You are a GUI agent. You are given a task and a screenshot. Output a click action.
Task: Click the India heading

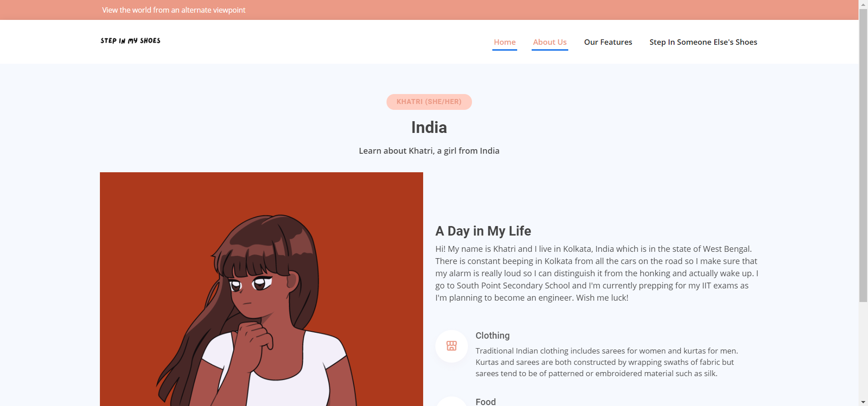click(429, 127)
